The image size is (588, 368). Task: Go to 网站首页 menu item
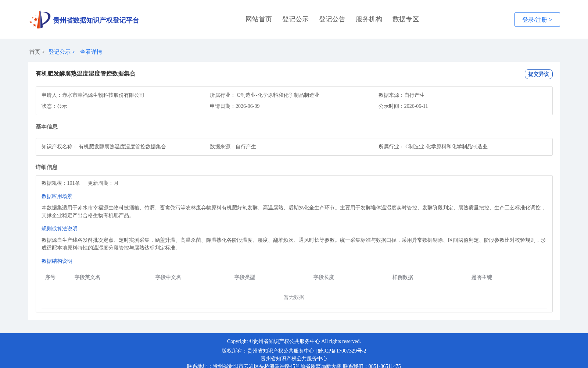coord(259,19)
